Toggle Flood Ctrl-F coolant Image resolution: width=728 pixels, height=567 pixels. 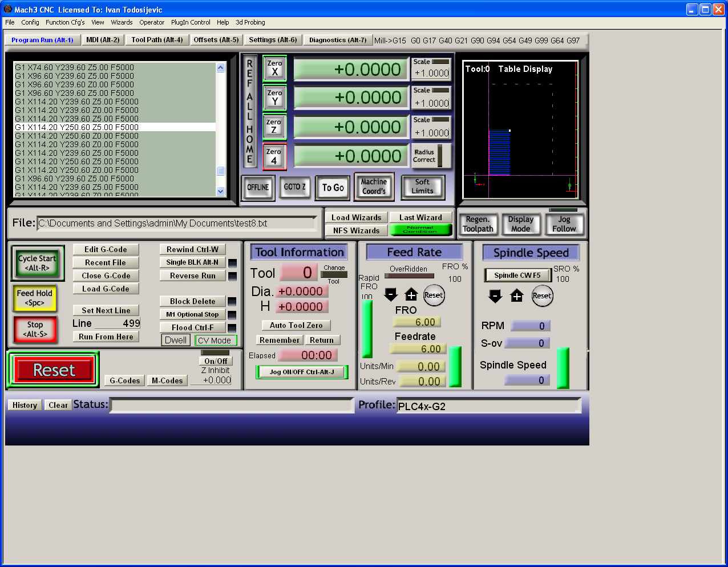click(x=192, y=327)
